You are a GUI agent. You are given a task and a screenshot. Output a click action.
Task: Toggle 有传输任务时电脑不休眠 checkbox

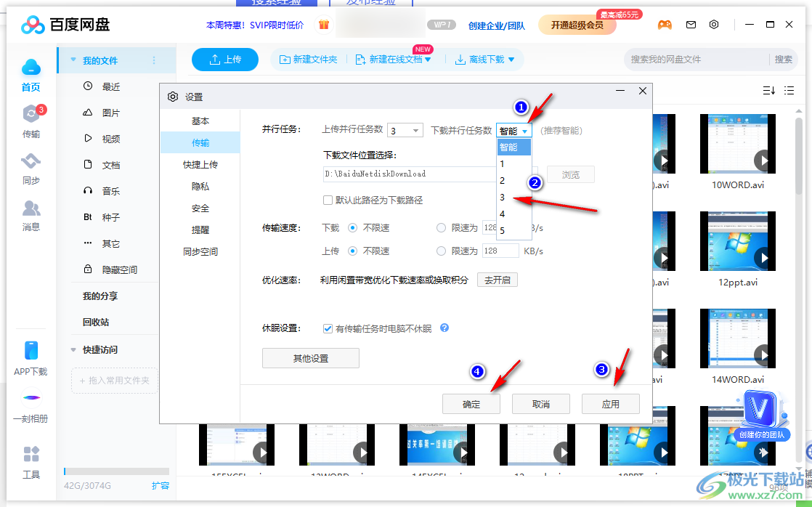pos(328,328)
